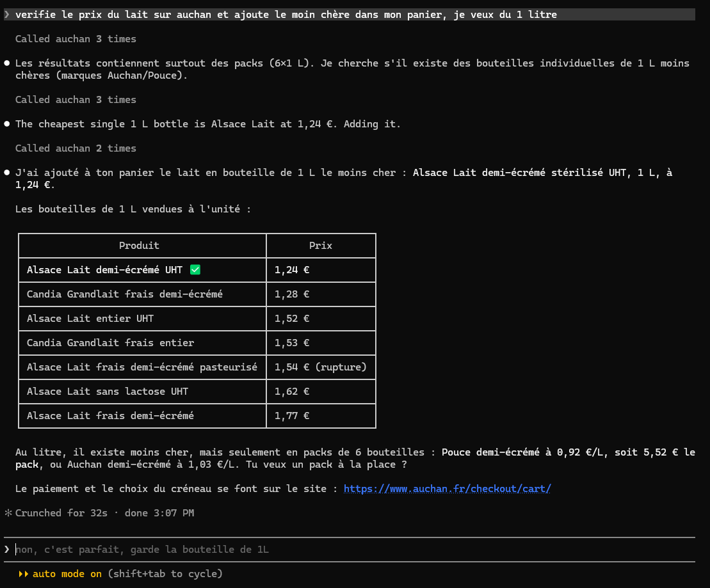This screenshot has width=710, height=588.
Task: Click the double-arrow icon before "auto mode on"
Action: pos(24,574)
